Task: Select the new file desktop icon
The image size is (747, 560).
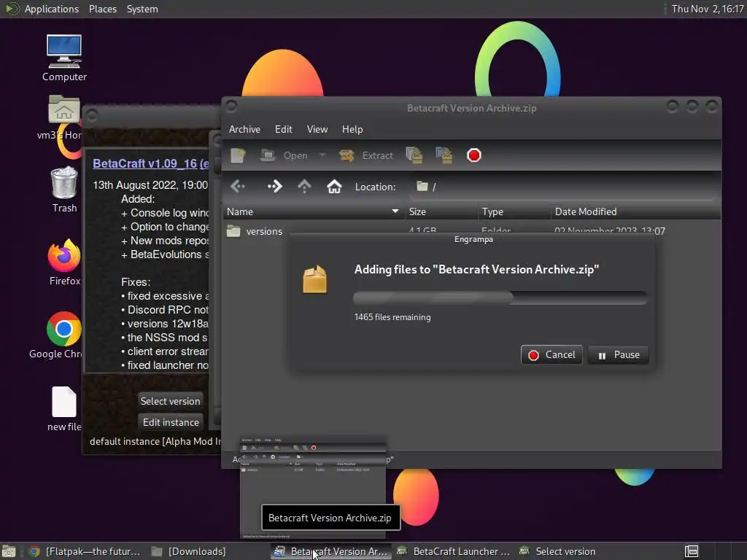Action: point(64,409)
